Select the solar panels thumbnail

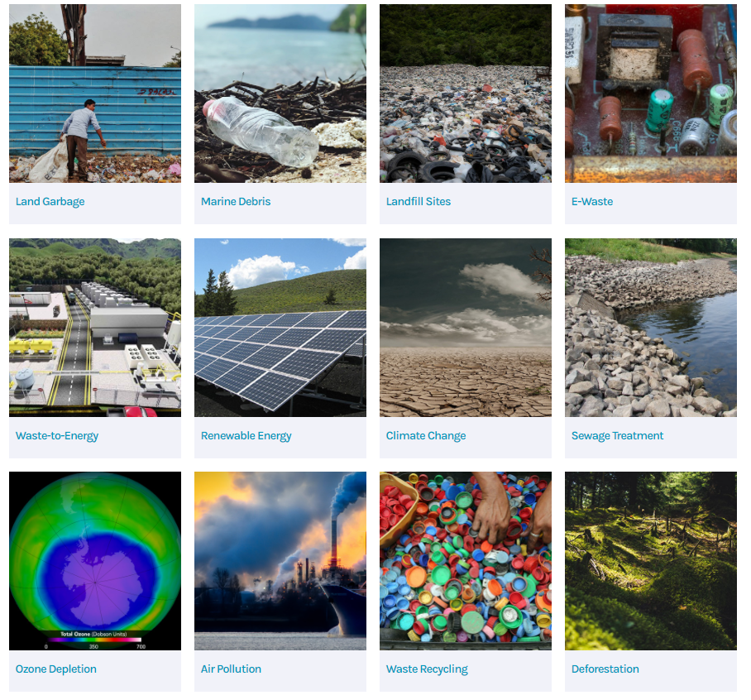[280, 328]
